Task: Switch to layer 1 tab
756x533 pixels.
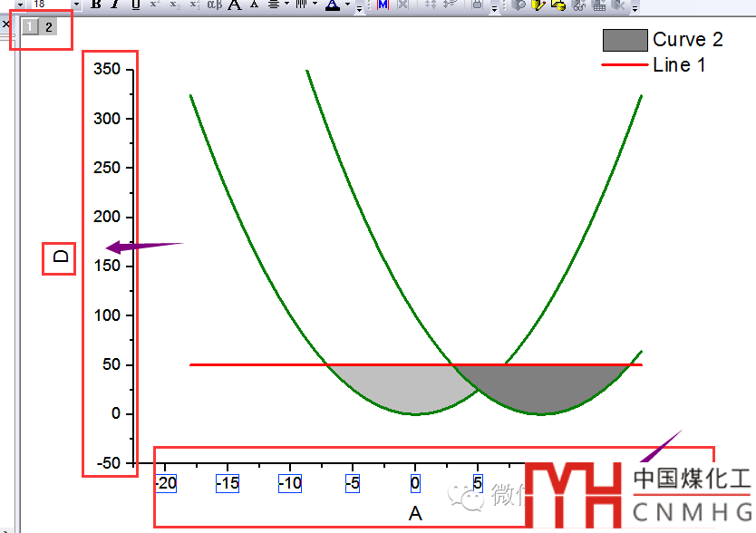Action: [31, 27]
